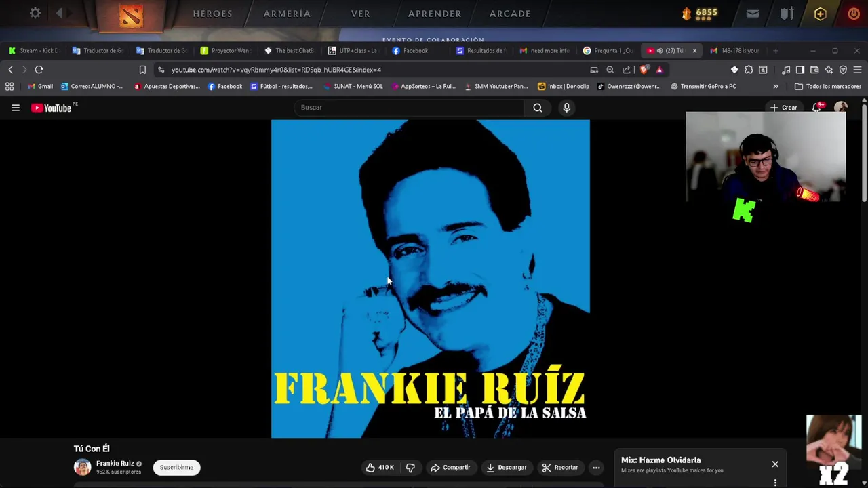Open the Brave VPN shield icon
This screenshot has height=488, width=868.
pyautogui.click(x=843, y=70)
